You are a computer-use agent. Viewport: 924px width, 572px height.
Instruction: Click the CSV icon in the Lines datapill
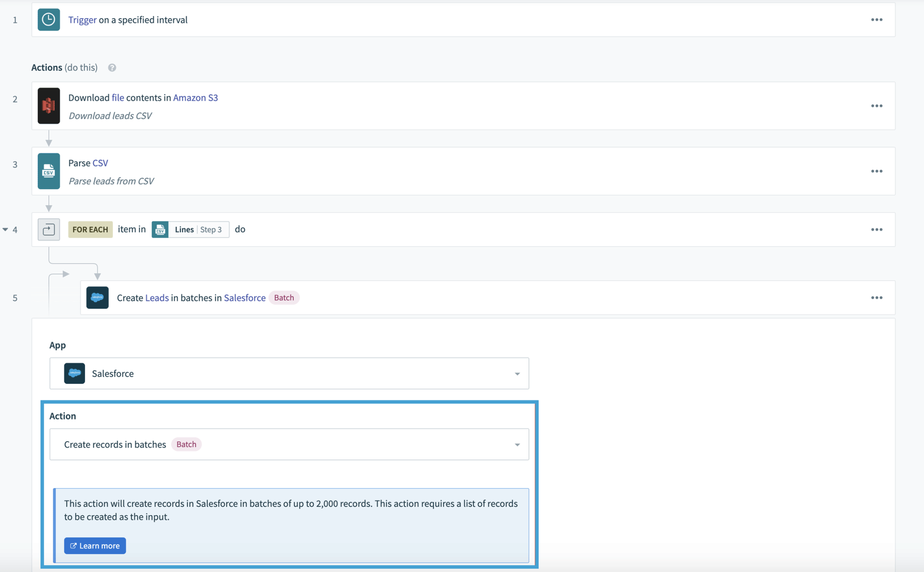160,229
